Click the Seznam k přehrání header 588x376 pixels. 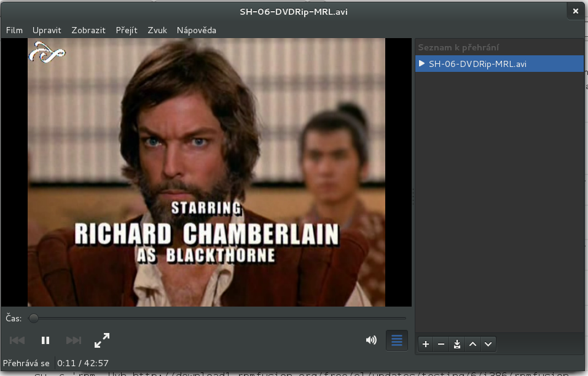pyautogui.click(x=458, y=47)
